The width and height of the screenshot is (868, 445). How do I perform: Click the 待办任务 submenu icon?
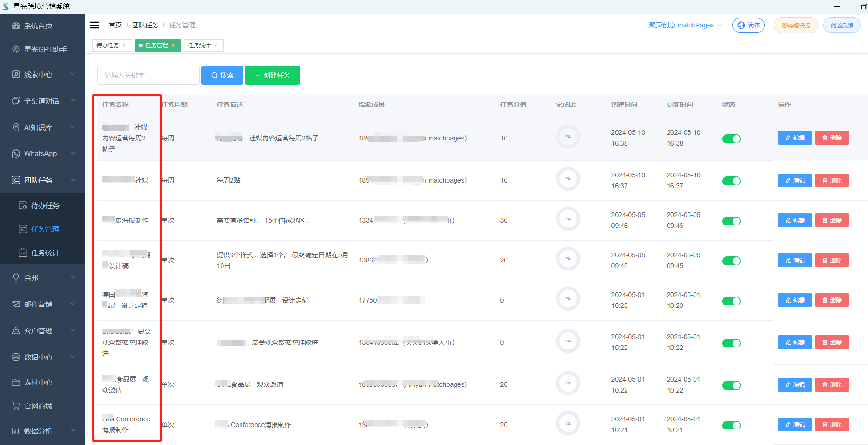click(x=23, y=205)
